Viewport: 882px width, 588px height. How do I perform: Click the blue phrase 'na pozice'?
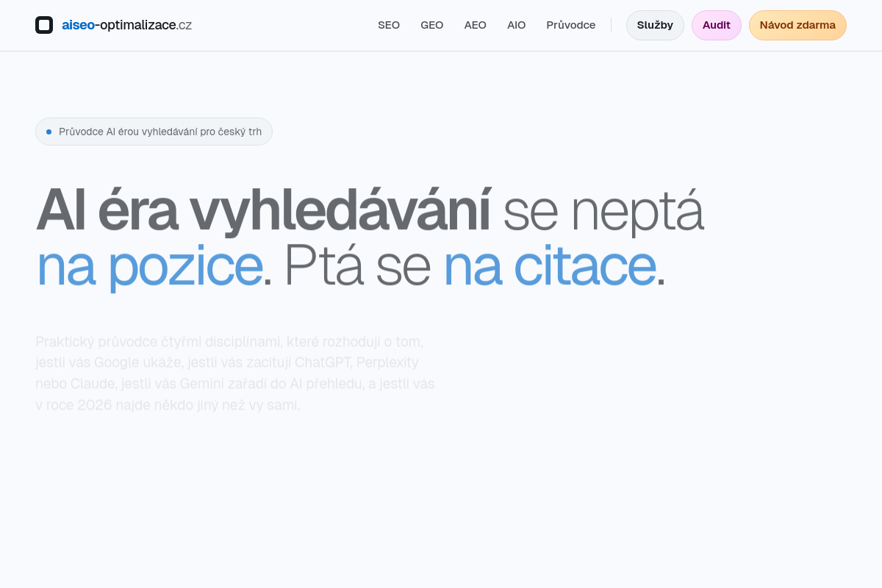pyautogui.click(x=150, y=268)
